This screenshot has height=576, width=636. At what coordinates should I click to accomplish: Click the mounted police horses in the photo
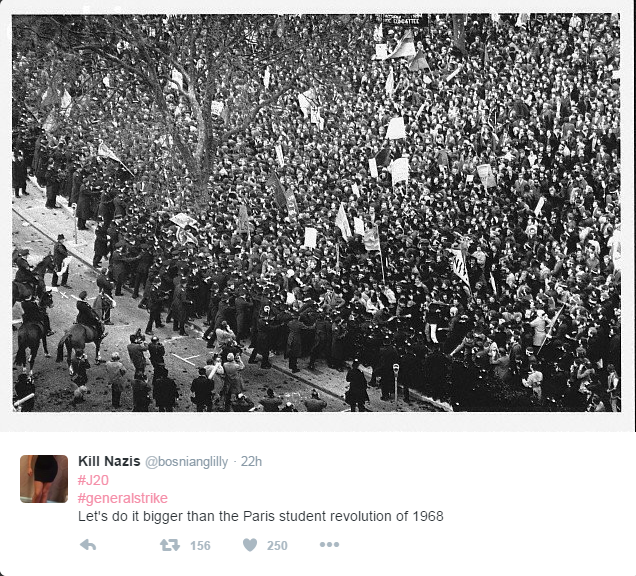(55, 316)
